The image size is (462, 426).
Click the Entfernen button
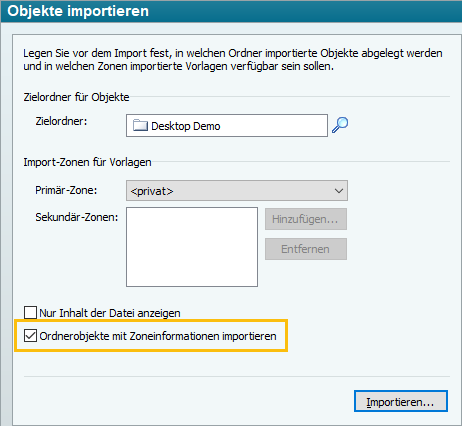coord(306,249)
